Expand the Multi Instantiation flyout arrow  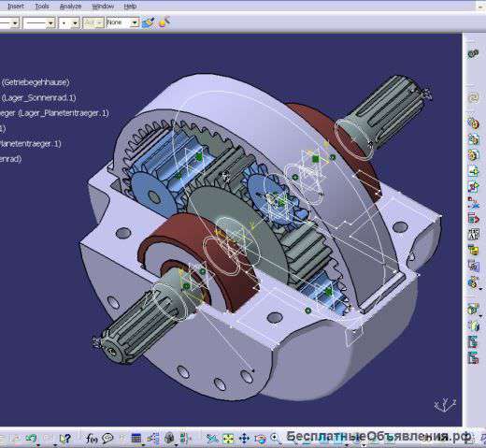pyautogui.click(x=480, y=290)
